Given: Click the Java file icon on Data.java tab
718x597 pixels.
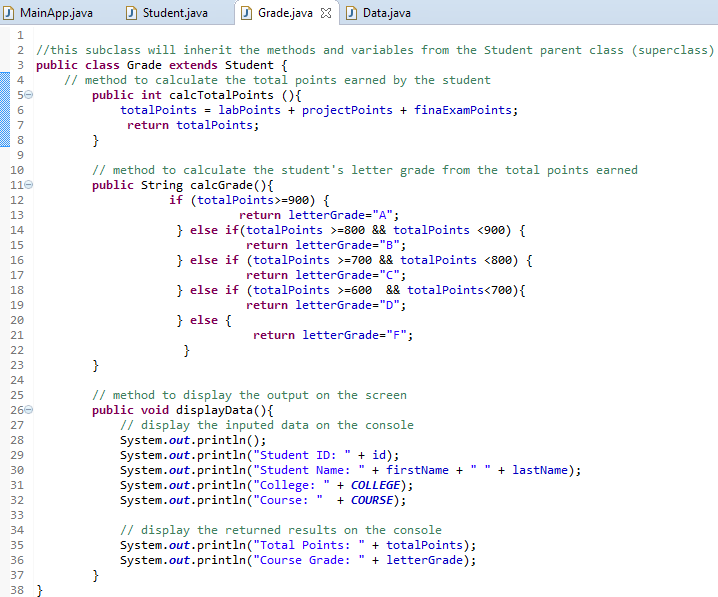Looking at the screenshot, I should 351,13.
